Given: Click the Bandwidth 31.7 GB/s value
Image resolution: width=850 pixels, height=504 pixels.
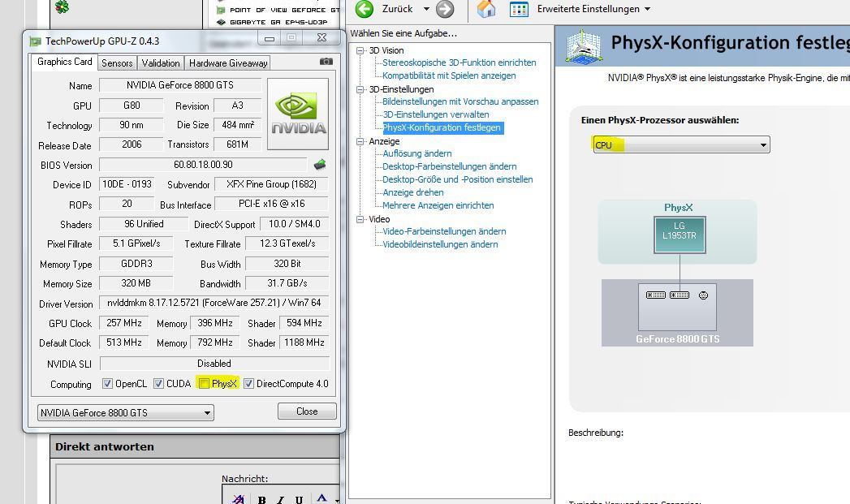Looking at the screenshot, I should (x=287, y=283).
